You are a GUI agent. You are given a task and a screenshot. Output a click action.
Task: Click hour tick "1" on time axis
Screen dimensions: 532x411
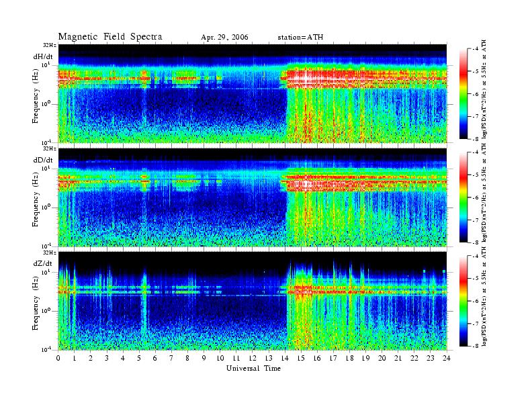point(75,358)
